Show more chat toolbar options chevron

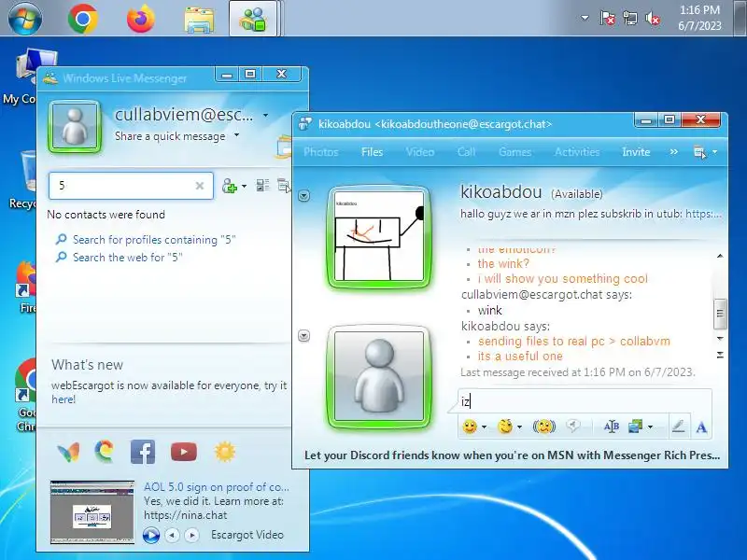coord(673,151)
